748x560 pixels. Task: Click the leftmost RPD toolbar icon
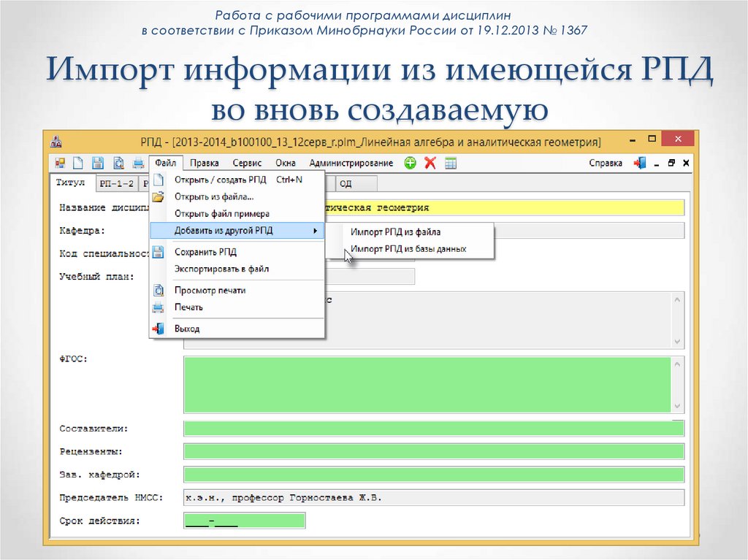tap(61, 162)
